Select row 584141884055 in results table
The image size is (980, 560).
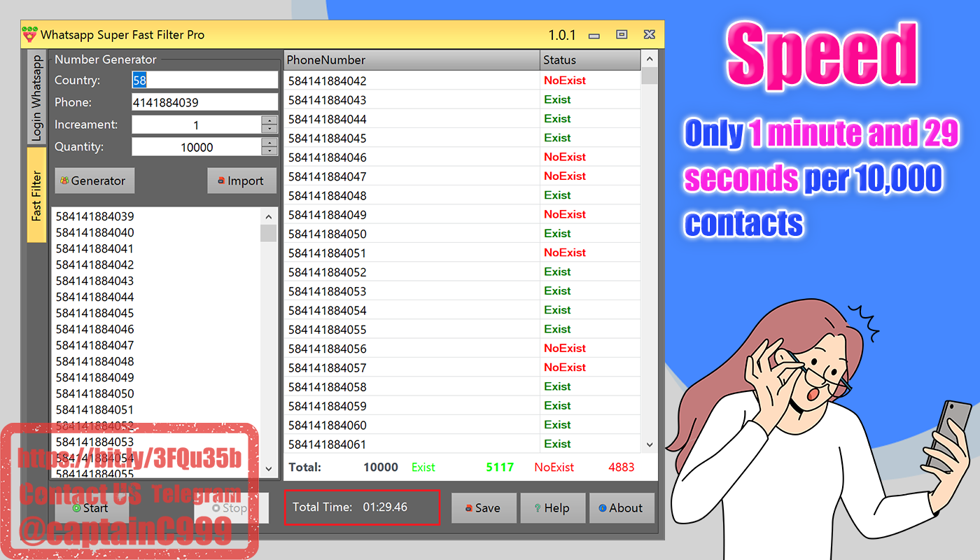click(462, 329)
